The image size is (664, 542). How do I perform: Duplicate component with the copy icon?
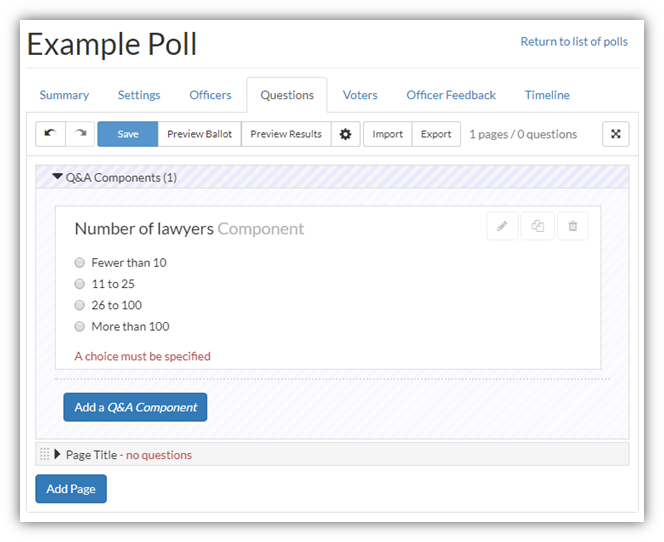pos(537,226)
